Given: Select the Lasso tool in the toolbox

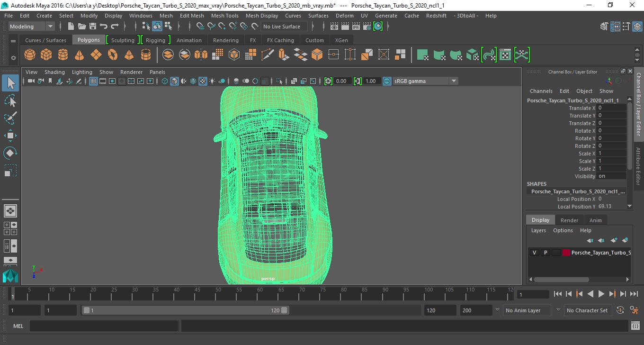Looking at the screenshot, I should coord(10,100).
